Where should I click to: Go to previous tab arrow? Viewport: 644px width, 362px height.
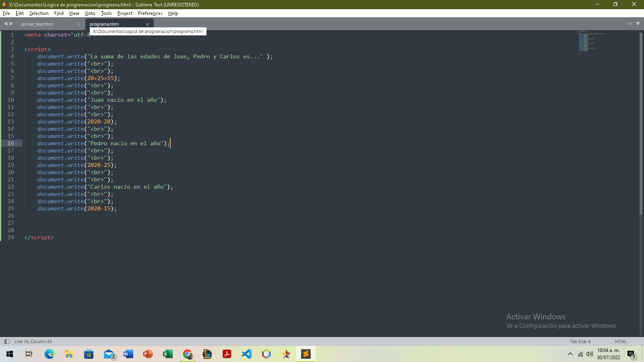[x=6, y=24]
